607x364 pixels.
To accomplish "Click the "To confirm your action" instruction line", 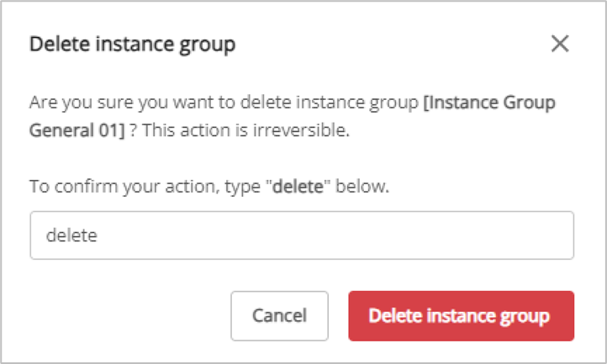I will (210, 187).
